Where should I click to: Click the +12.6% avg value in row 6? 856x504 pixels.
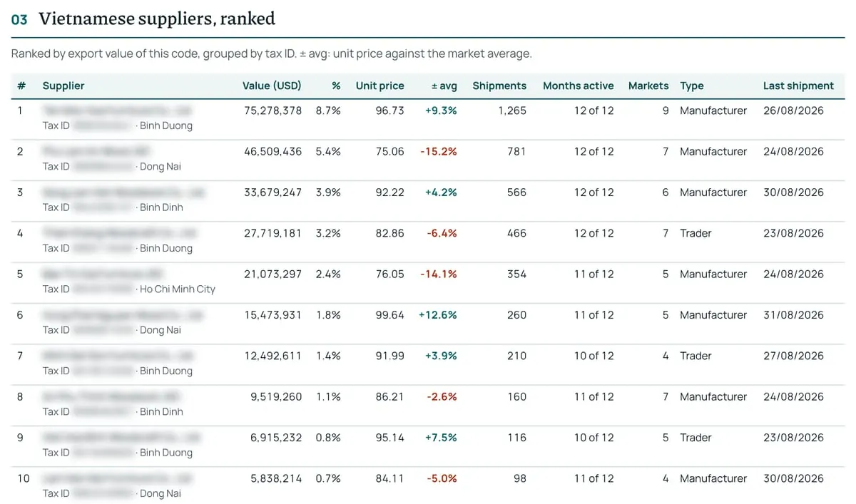(438, 315)
